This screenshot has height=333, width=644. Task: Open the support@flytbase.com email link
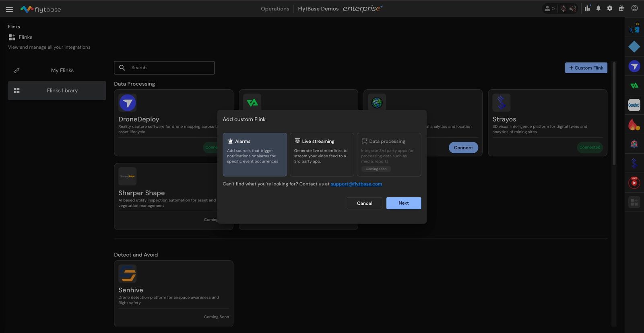(356, 184)
